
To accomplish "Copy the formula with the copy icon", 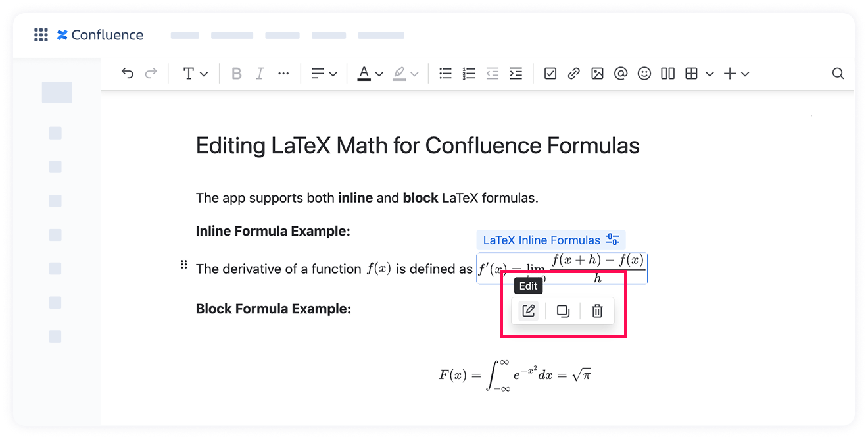I will pyautogui.click(x=563, y=311).
